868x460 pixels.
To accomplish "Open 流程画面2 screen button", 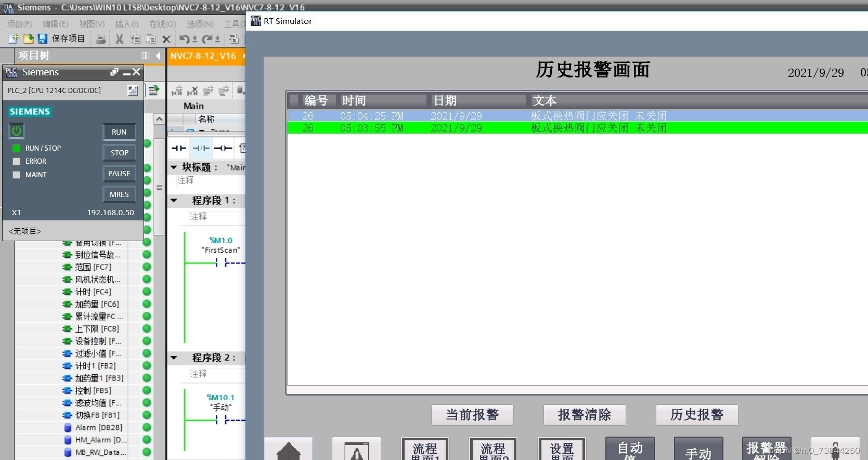I will tap(493, 449).
